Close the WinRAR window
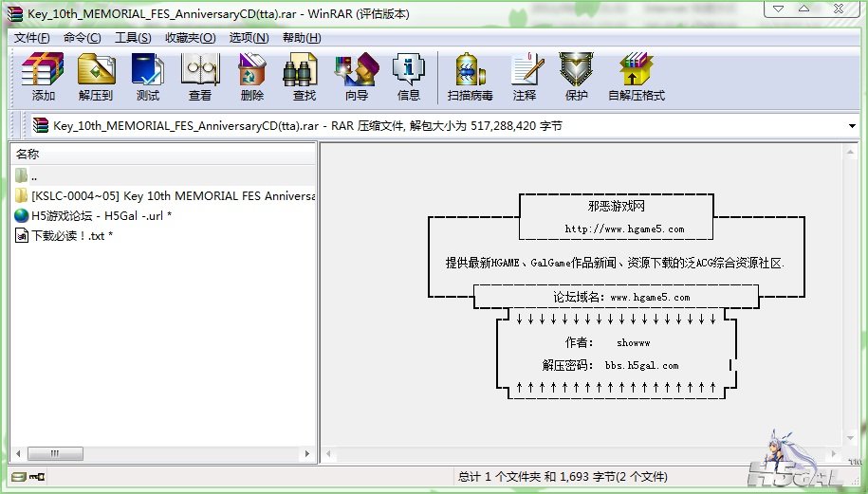 [x=839, y=9]
